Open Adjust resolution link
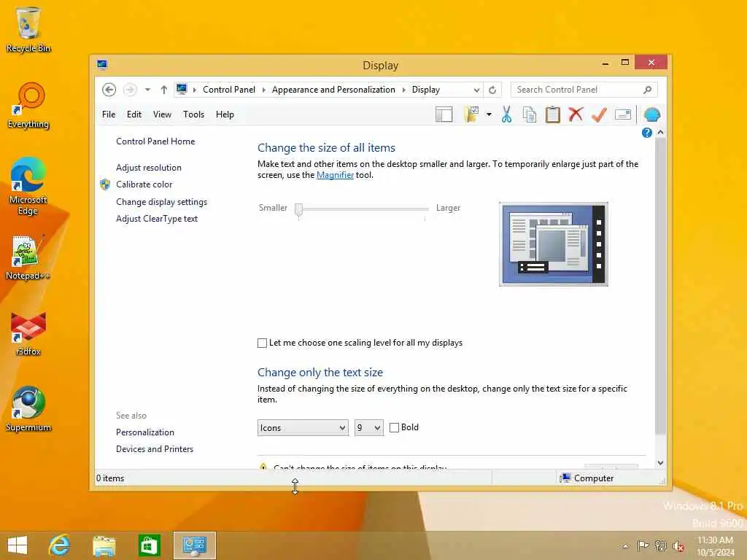Screen dimensions: 747x560 pyautogui.click(x=149, y=168)
